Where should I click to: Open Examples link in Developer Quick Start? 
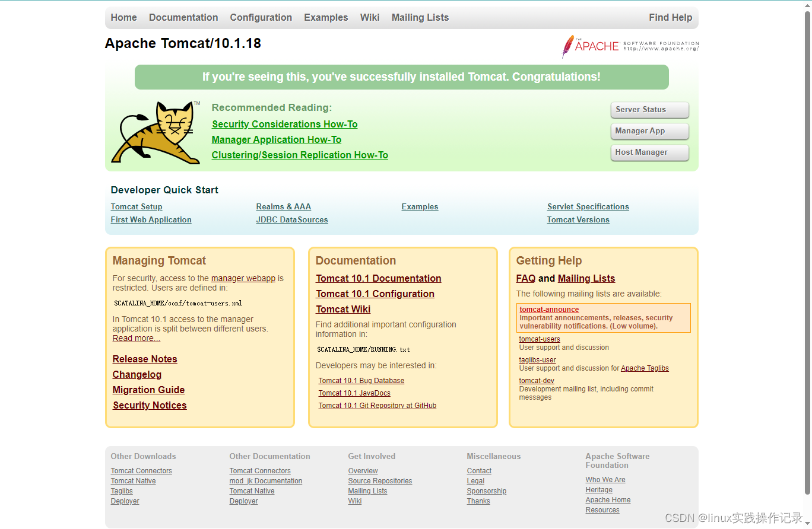(420, 206)
